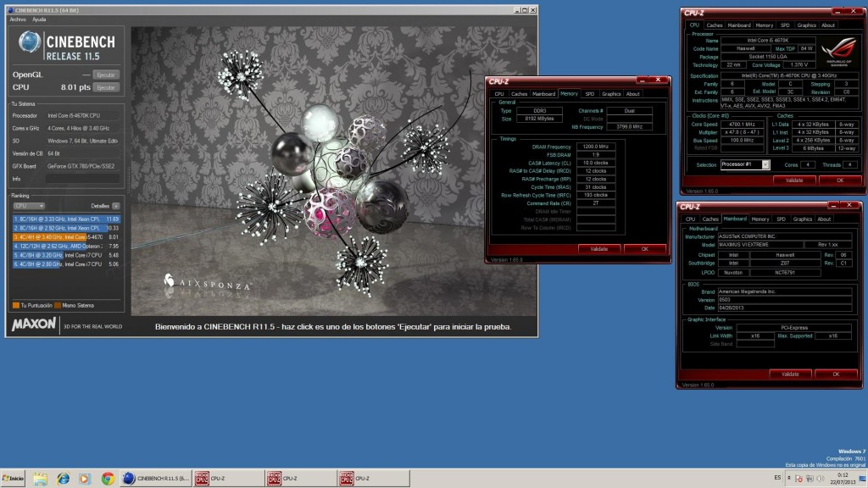Click the Core Speed 4700.1 MHz value
Image resolution: width=868 pixels, height=488 pixels.
(742, 125)
